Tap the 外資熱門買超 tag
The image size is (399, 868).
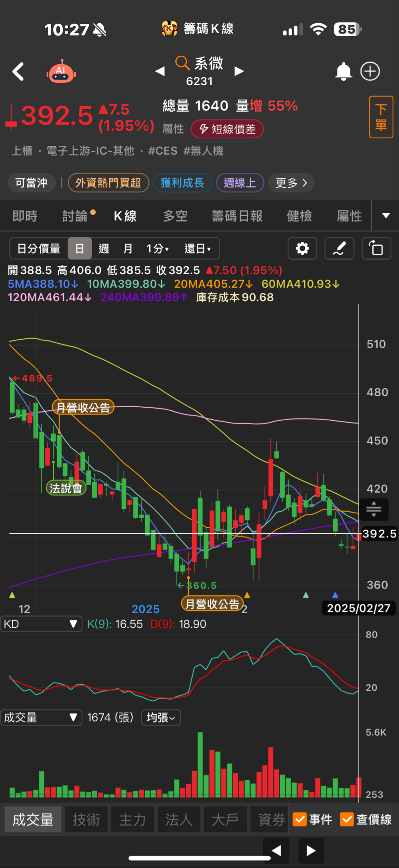tap(108, 183)
